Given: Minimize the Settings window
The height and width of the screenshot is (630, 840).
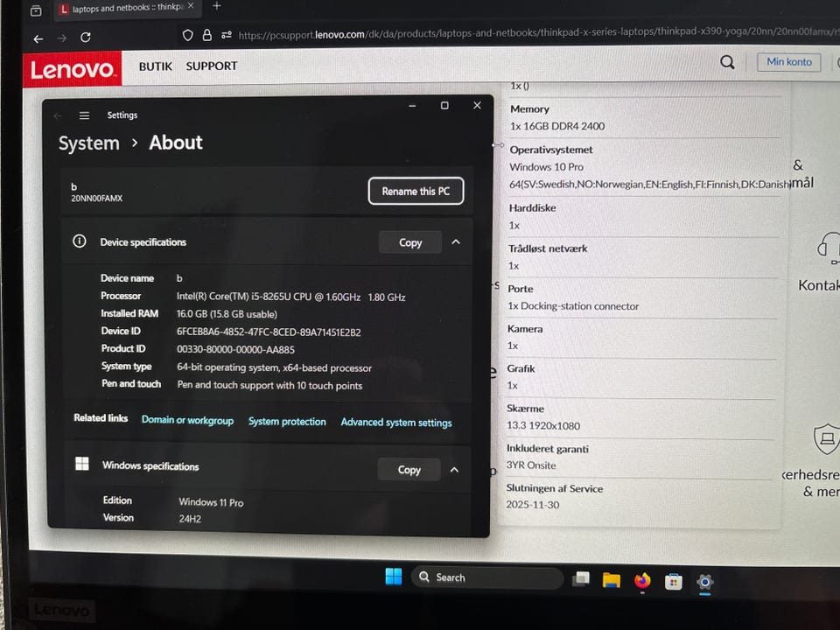Looking at the screenshot, I should (412, 106).
